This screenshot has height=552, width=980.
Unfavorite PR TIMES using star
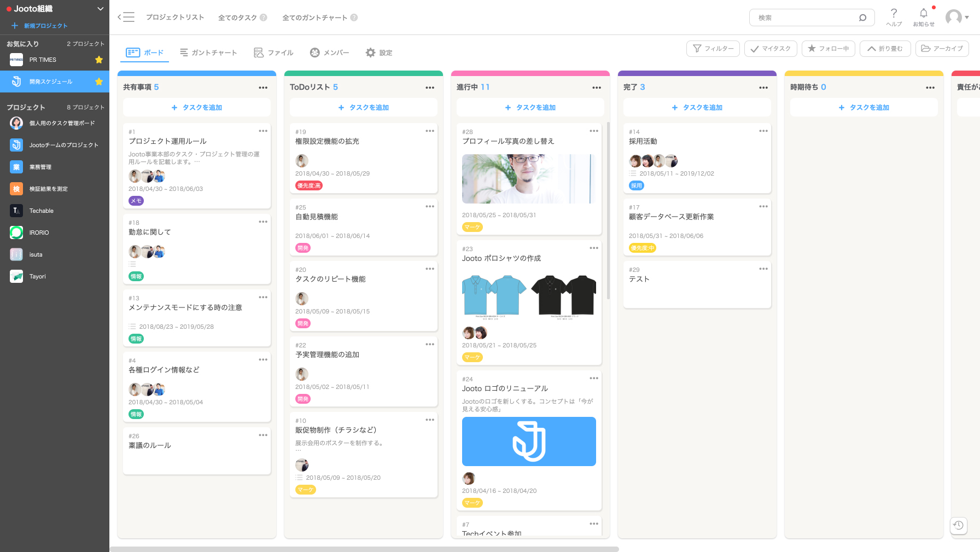(99, 60)
